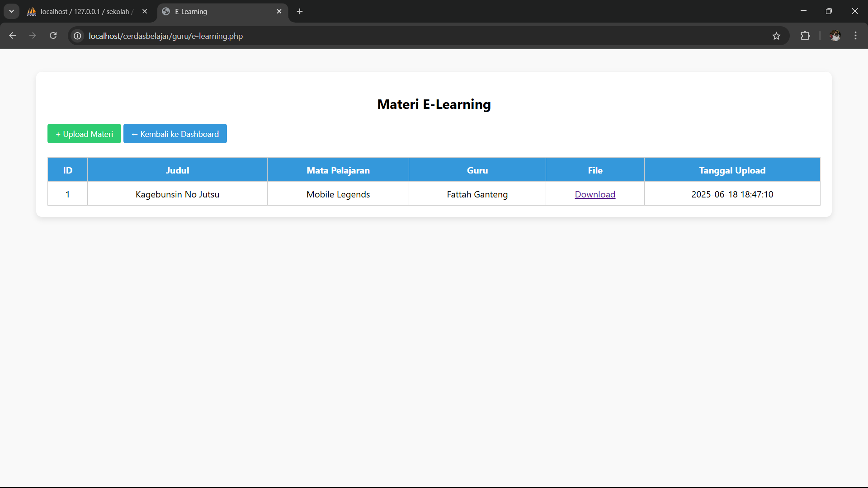Click the Download link for Kagebunsin No Jutsu

point(594,194)
